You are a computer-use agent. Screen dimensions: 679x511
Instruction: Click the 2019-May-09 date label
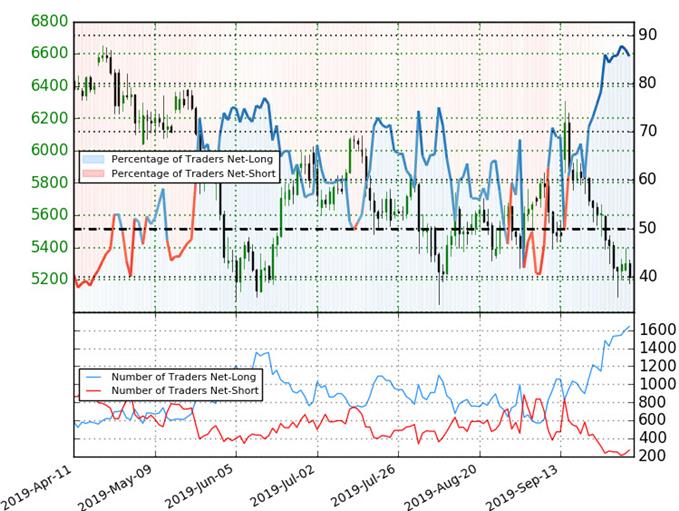116,488
